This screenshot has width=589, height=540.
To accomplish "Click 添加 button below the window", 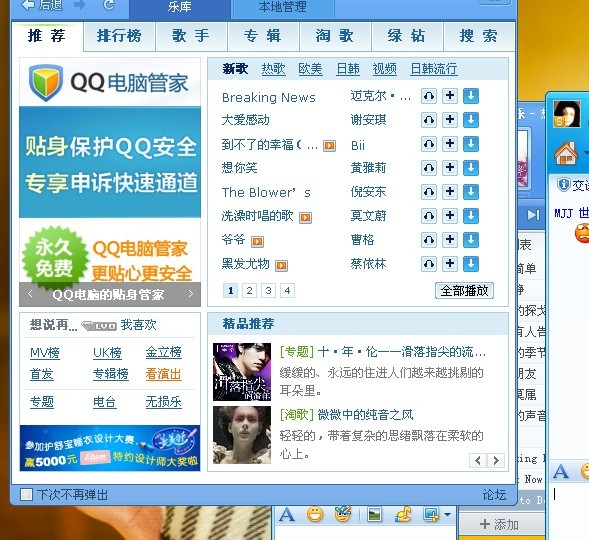I will point(500,524).
